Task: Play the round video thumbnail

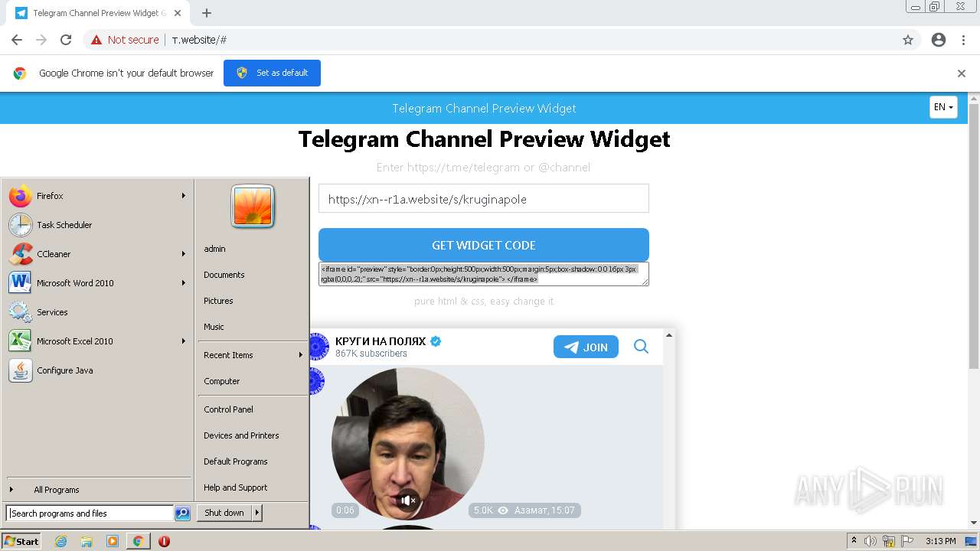Action: pos(408,444)
